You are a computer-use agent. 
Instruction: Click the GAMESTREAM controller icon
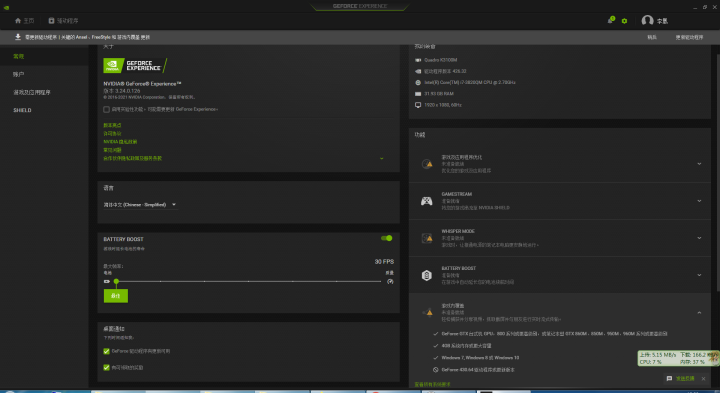tap(427, 201)
